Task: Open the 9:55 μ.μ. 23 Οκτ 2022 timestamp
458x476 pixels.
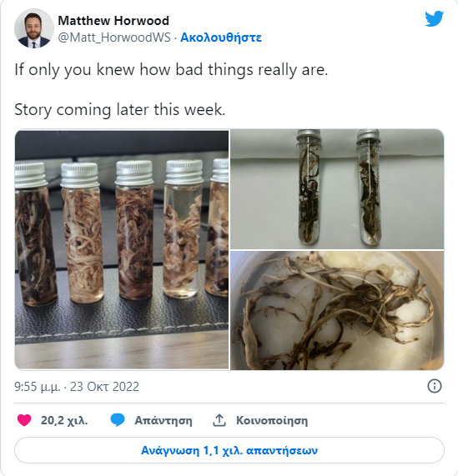Action: point(77,387)
